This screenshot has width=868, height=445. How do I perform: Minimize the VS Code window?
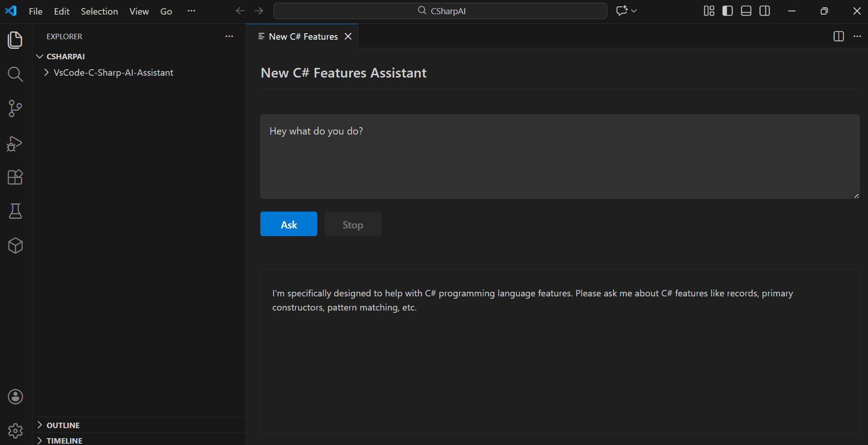pyautogui.click(x=792, y=11)
